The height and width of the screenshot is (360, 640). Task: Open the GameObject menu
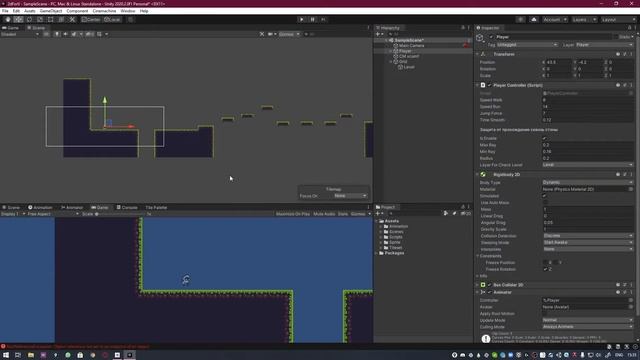tap(51, 11)
